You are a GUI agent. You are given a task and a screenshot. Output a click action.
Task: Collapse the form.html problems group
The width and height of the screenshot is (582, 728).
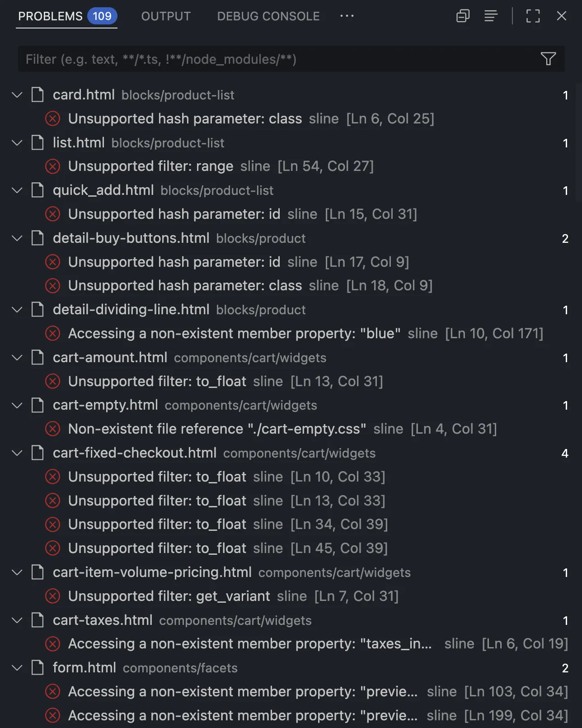click(17, 668)
